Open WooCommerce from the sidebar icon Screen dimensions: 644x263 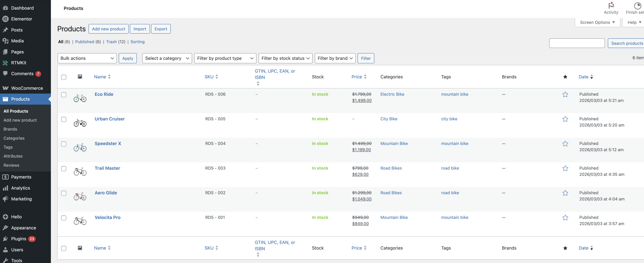(x=5, y=88)
